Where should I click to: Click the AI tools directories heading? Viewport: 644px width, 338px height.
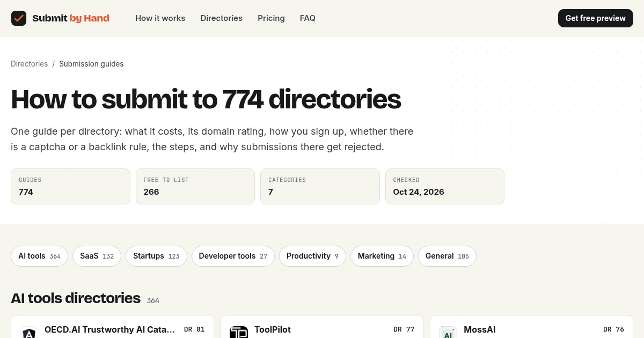click(76, 298)
